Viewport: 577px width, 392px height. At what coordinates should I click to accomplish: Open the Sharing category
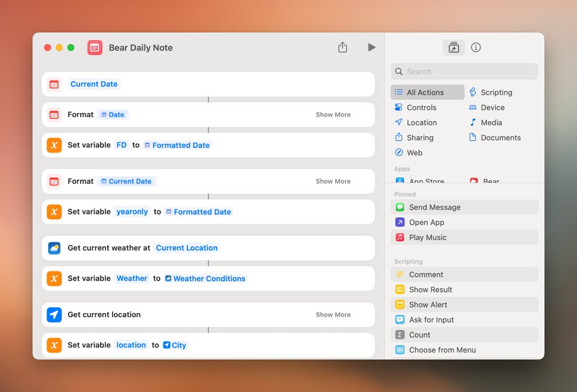point(414,137)
